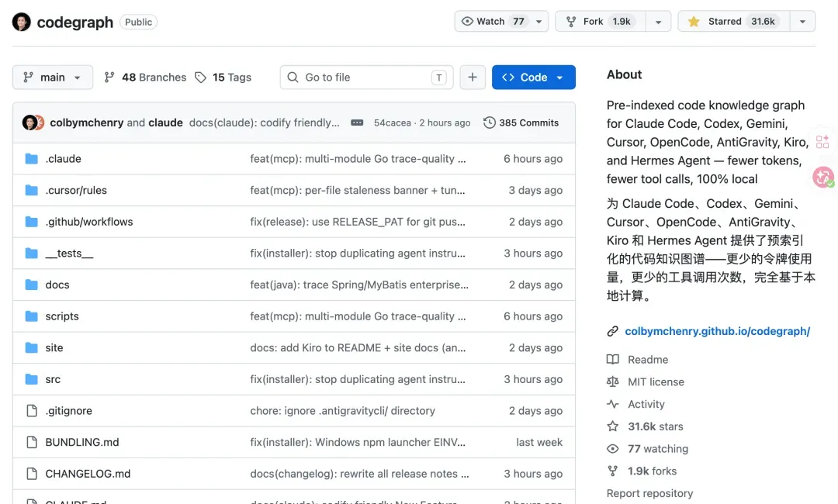
Task: Open claude co-author link
Action: [x=166, y=123]
